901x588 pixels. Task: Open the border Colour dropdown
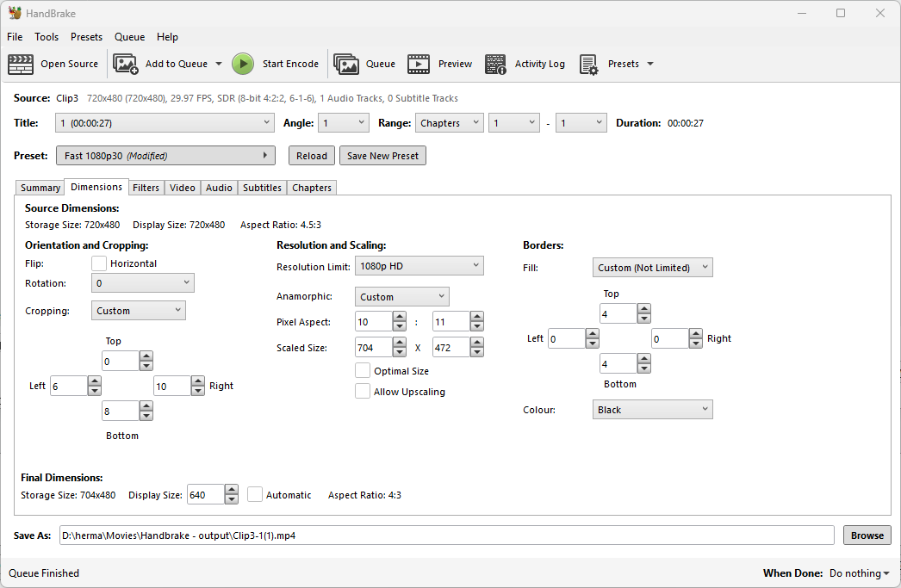[x=653, y=410]
